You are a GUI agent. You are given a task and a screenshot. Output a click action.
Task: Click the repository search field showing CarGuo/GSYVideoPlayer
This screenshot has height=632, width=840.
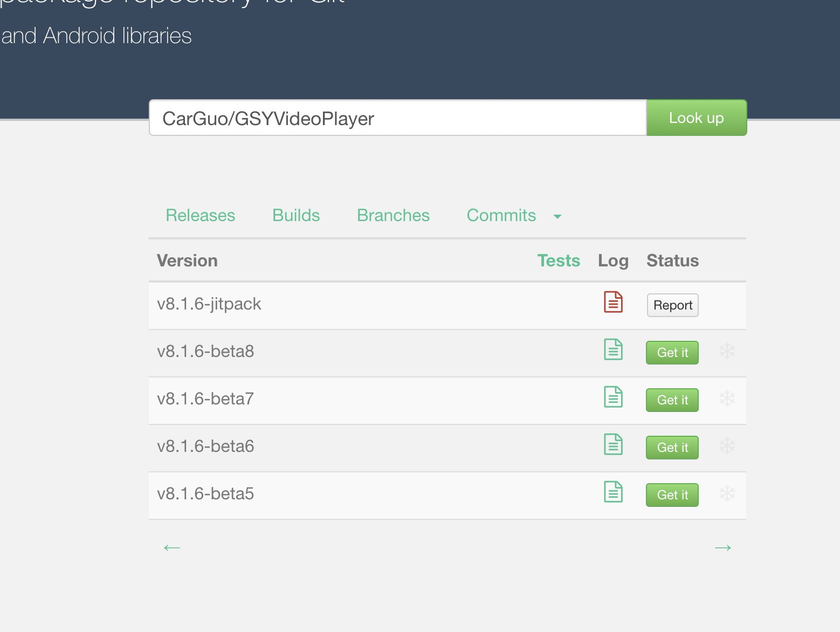tap(397, 118)
